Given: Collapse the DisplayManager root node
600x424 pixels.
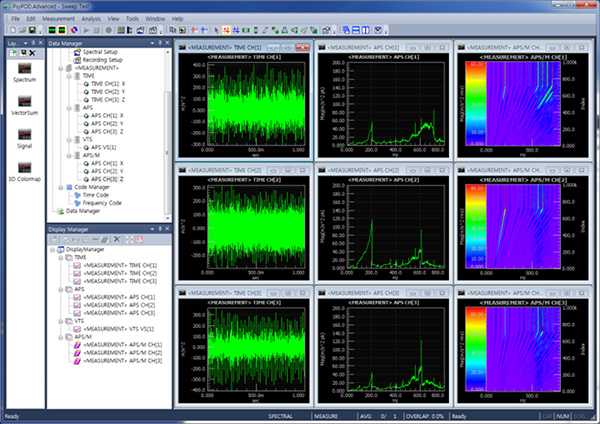Looking at the screenshot, I should click(54, 250).
